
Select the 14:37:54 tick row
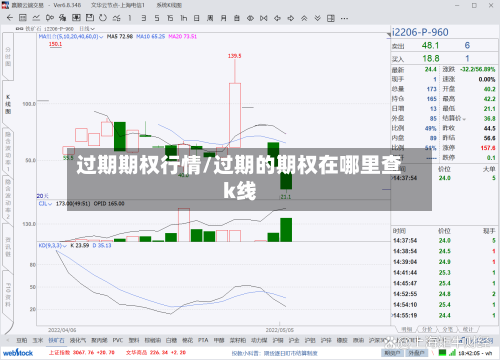coord(444,240)
